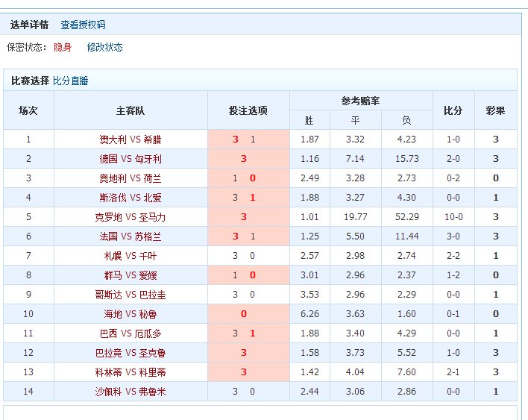Open match link 奥地利 VS 荷兰

click(131, 178)
